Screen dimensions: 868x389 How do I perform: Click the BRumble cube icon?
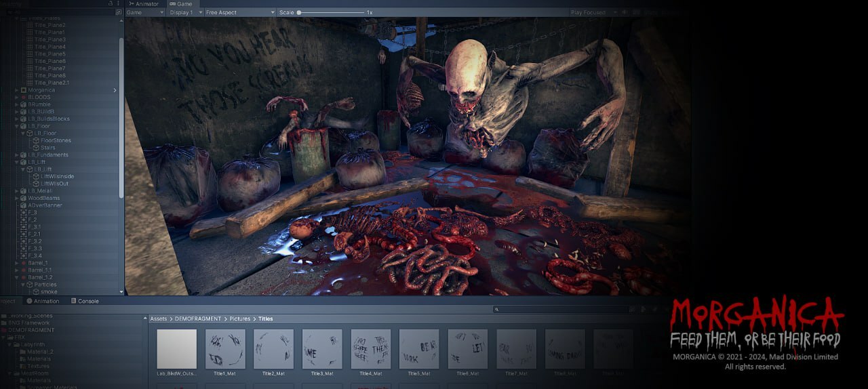click(24, 104)
